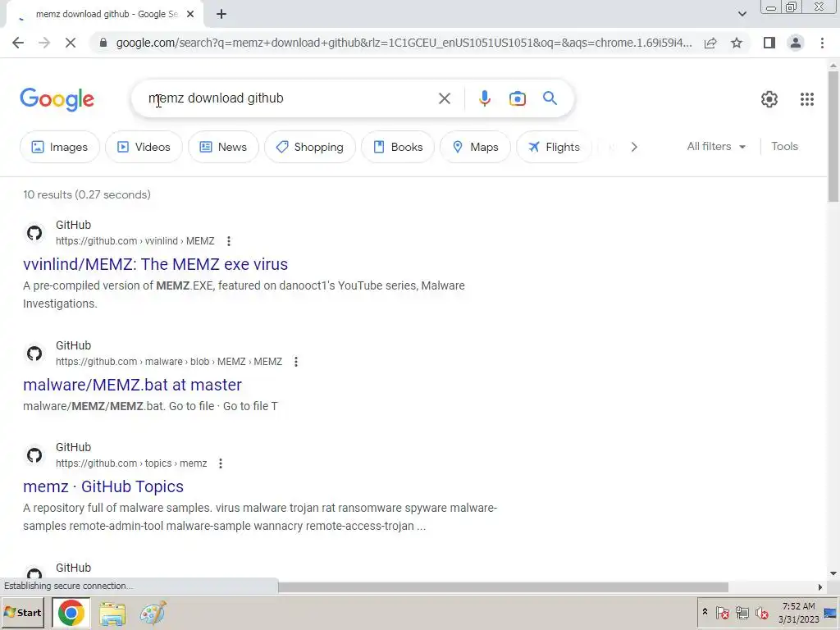This screenshot has height=630, width=840.
Task: Filter results by Images
Action: coord(59,147)
